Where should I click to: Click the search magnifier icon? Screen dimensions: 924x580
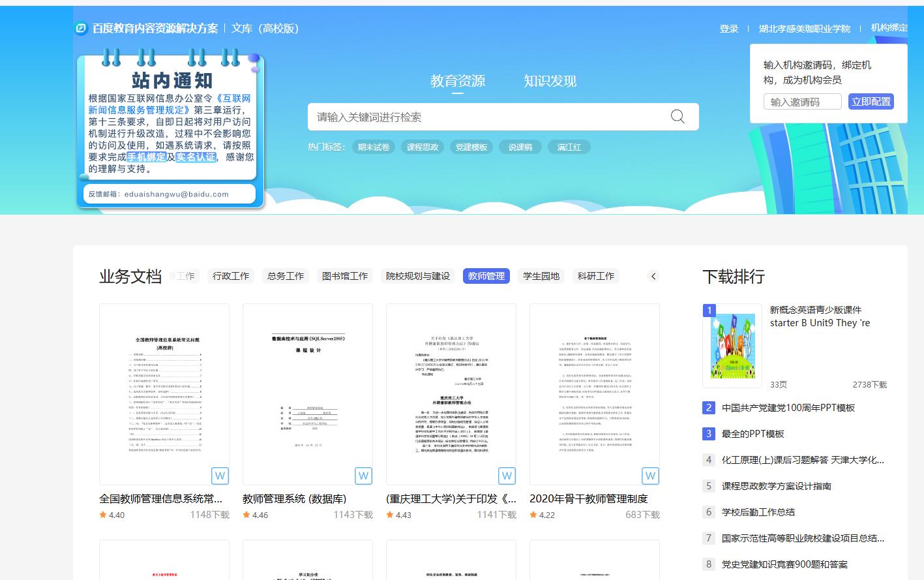click(x=677, y=116)
